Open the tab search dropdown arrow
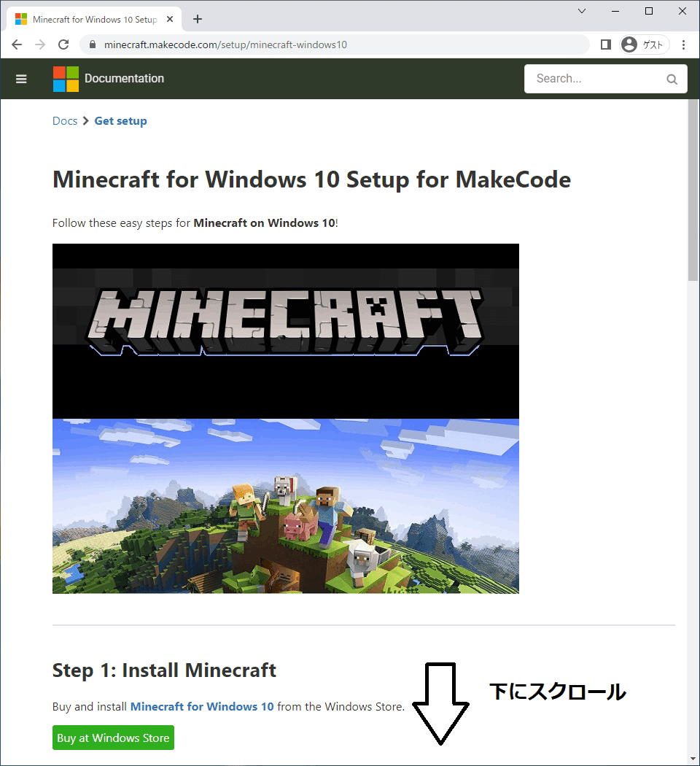This screenshot has width=700, height=766. 581,11
